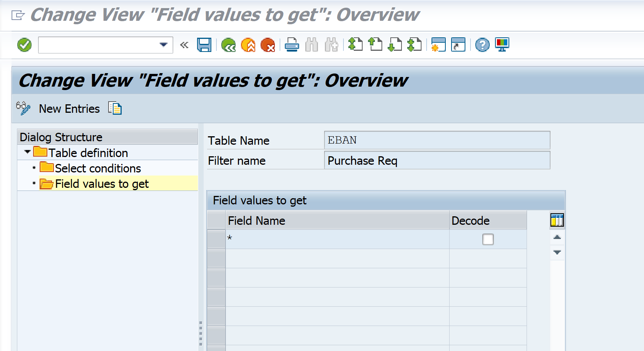The image size is (644, 351).
Task: Select Field values to get node
Action: tap(102, 184)
